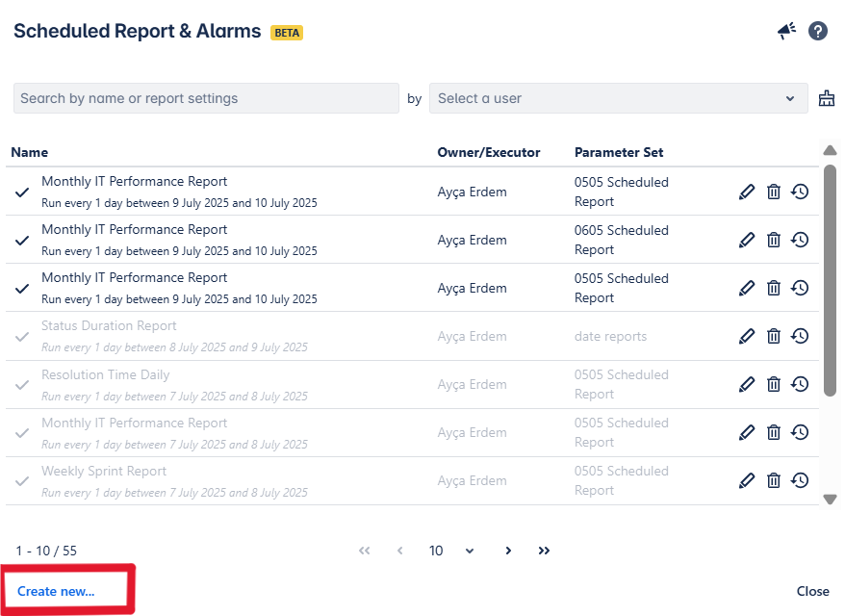Click the scrollbar down arrow
845x616 pixels.
(x=831, y=499)
